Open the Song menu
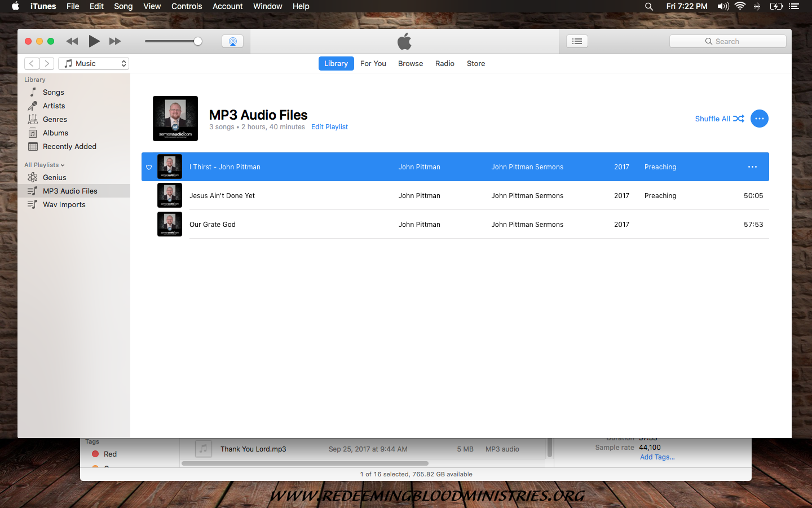This screenshot has height=508, width=812. 123,6
